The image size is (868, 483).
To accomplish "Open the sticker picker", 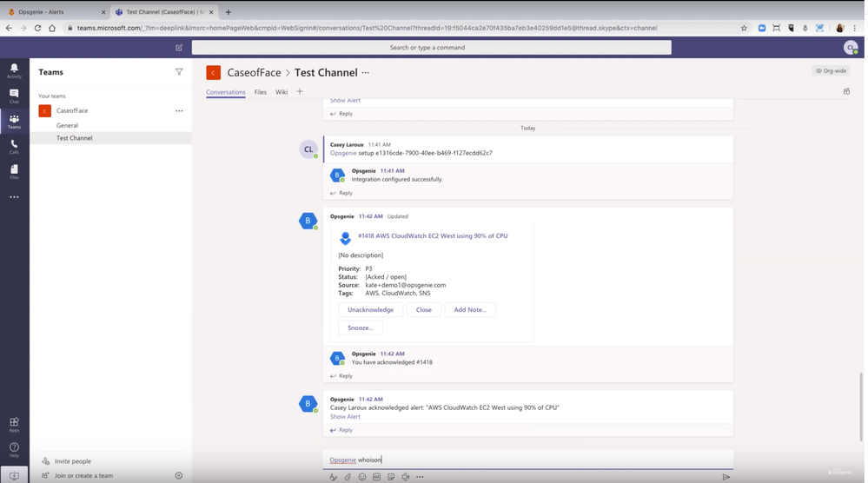I will 391,477.
